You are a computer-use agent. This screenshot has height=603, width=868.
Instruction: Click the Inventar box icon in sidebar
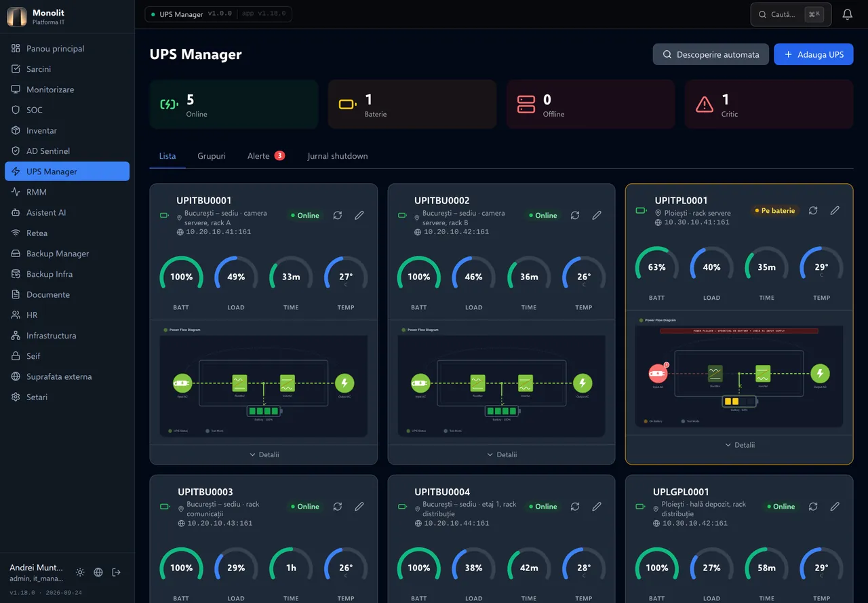click(x=16, y=130)
